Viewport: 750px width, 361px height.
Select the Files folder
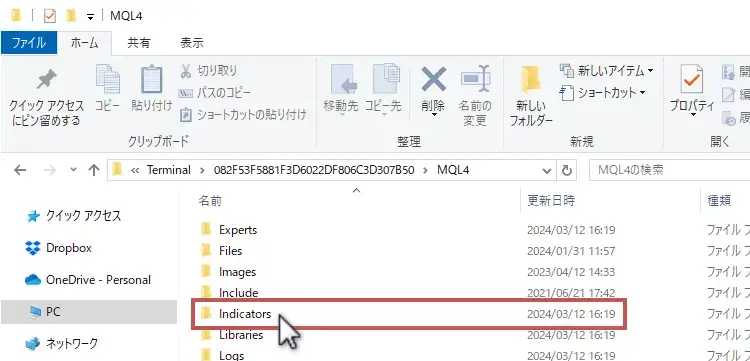coord(231,251)
